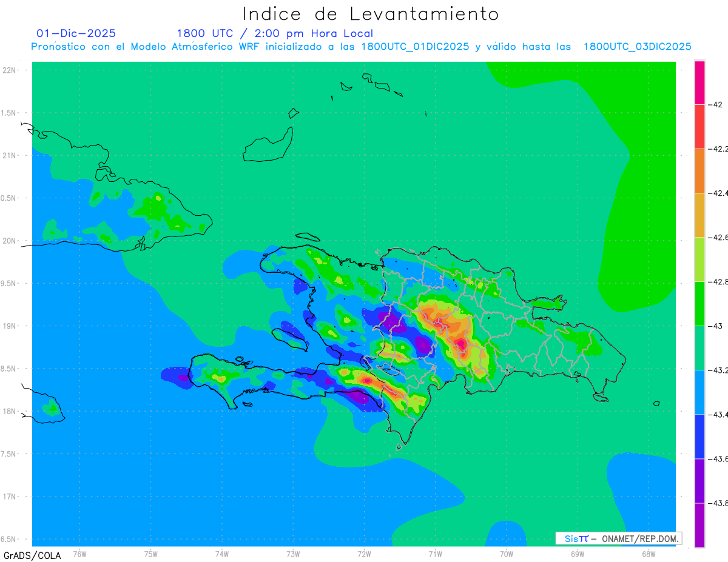Click the legend value '-43'
Viewport: 728px width, 562px height.
(716, 326)
